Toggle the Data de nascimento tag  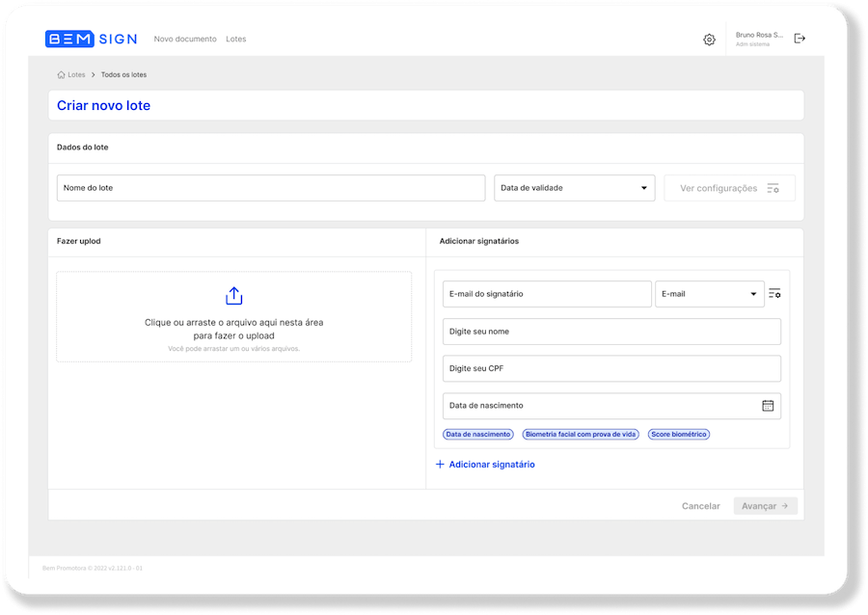coord(478,435)
